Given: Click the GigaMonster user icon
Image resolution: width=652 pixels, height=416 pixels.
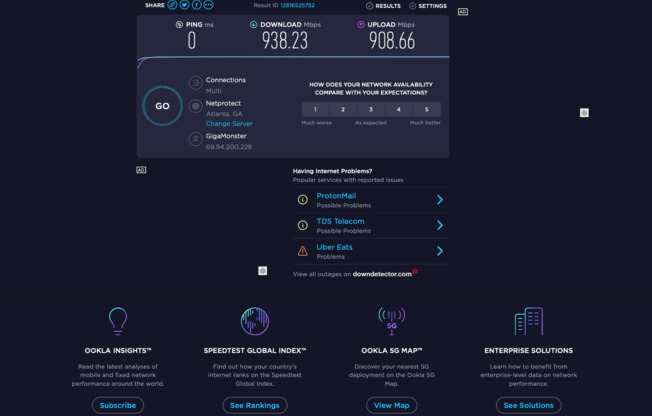Looking at the screenshot, I should [x=195, y=139].
